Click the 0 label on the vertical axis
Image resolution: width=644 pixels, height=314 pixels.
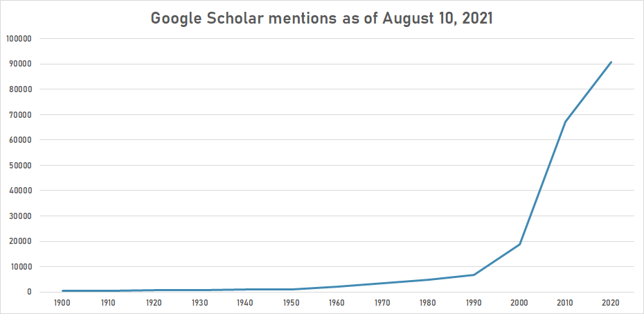[30, 292]
